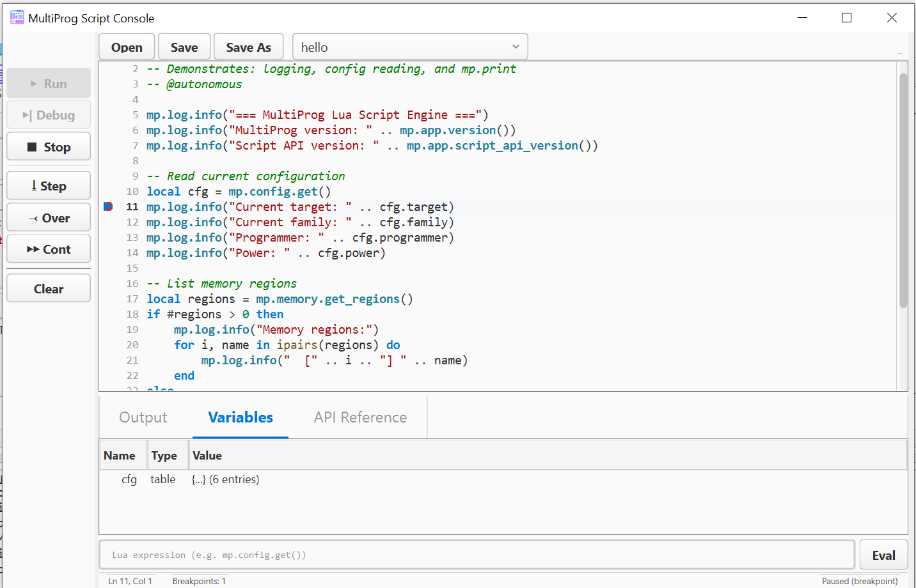The image size is (916, 588).
Task: Click the 'if #regions > 0 then' line
Action: point(215,314)
